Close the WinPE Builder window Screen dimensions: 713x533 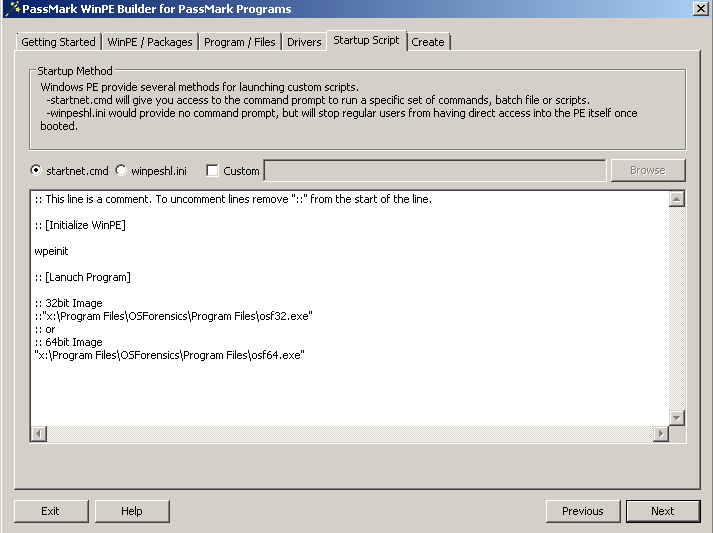pos(699,9)
